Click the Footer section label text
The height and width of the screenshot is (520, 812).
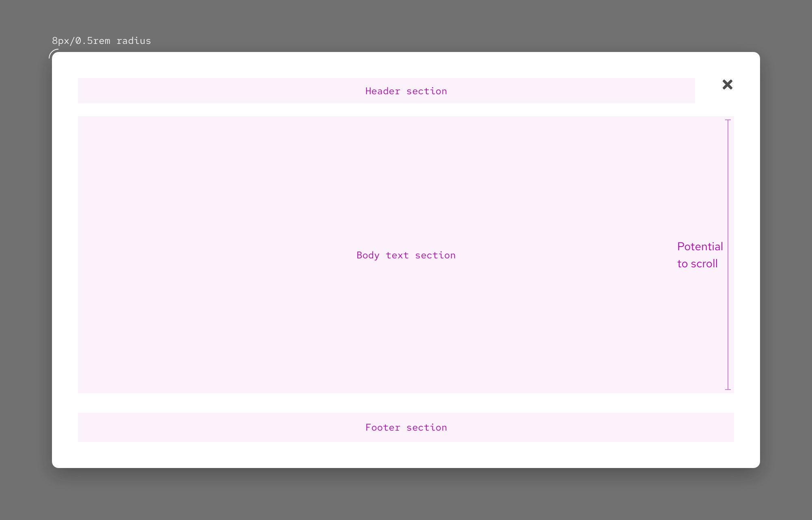[406, 427]
